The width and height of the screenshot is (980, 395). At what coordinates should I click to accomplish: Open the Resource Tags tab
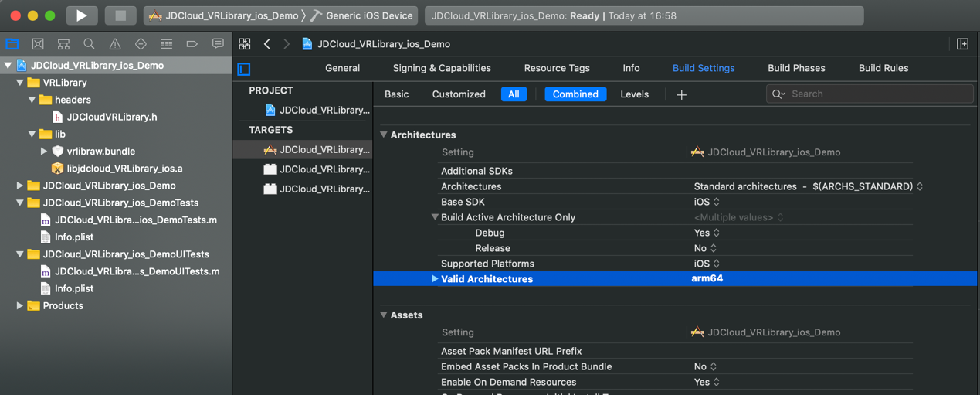pos(557,68)
